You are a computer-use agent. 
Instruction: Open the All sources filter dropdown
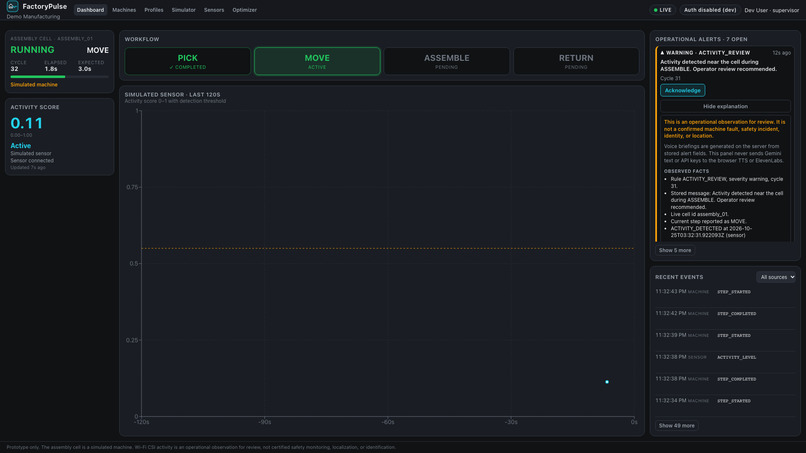(776, 277)
